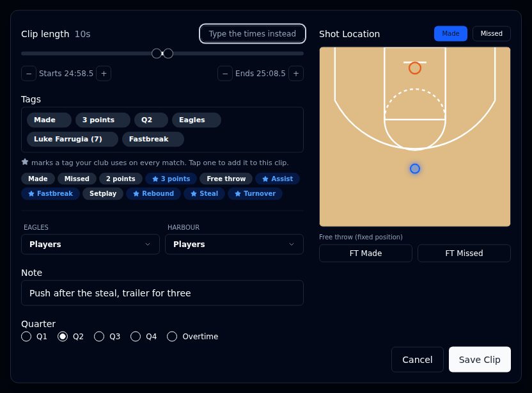Add the 'Free throw' tag
532x393 pixels.
point(226,179)
